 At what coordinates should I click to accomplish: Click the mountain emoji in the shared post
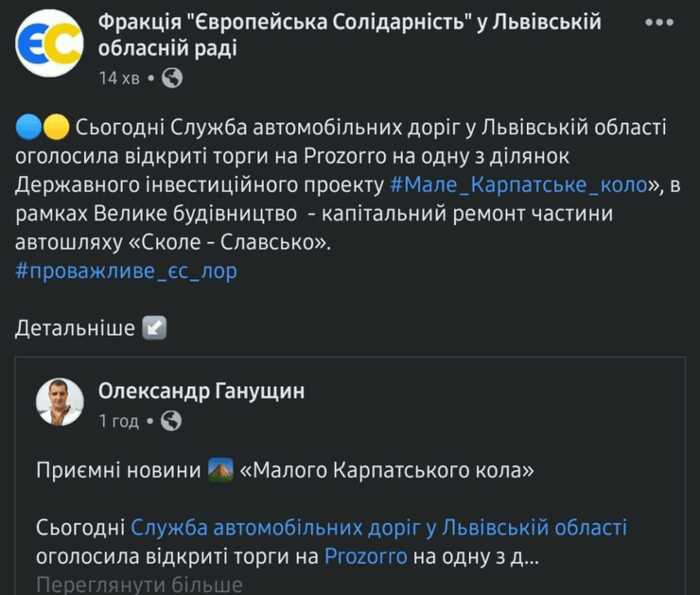[220, 469]
